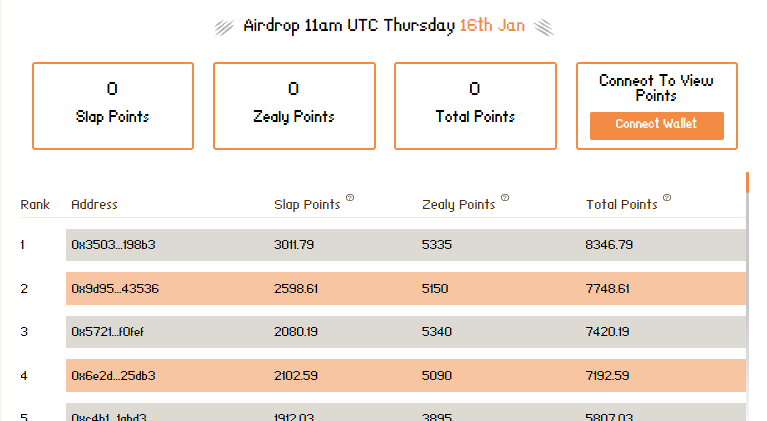Click the right slash decoration beside 16th Jan
The height and width of the screenshot is (421, 767).
(x=544, y=27)
